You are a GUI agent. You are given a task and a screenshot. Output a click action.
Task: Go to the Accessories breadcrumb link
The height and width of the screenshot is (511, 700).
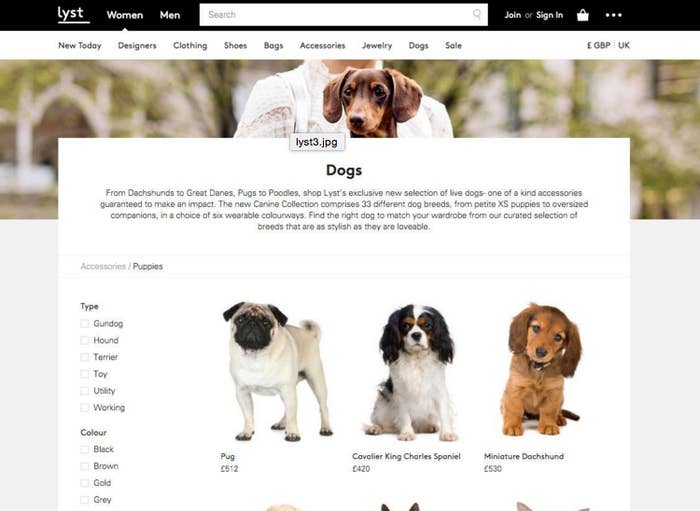[103, 266]
